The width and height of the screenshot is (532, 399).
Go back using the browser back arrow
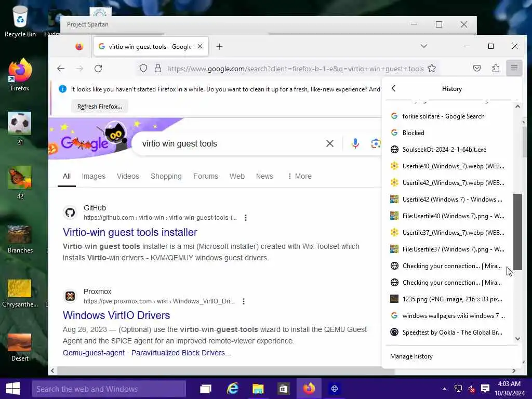coord(61,69)
